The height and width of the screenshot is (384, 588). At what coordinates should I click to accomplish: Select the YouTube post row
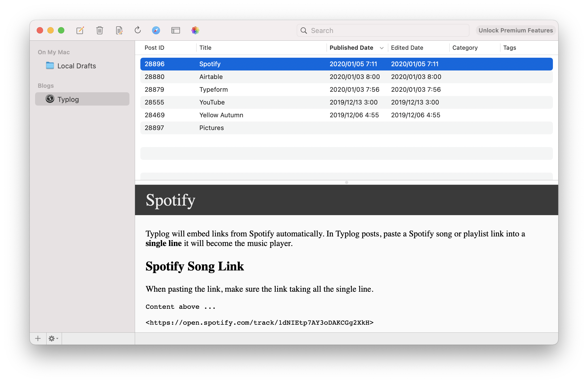tap(346, 102)
